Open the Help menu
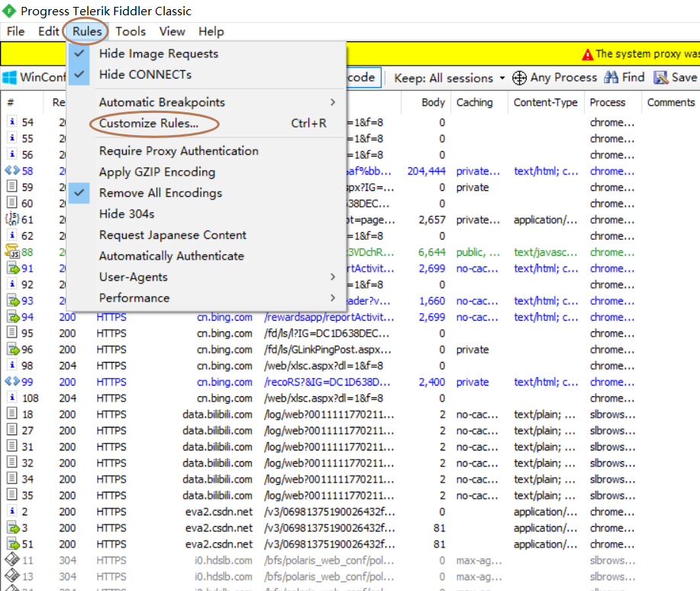This screenshot has height=591, width=700. pos(211,31)
